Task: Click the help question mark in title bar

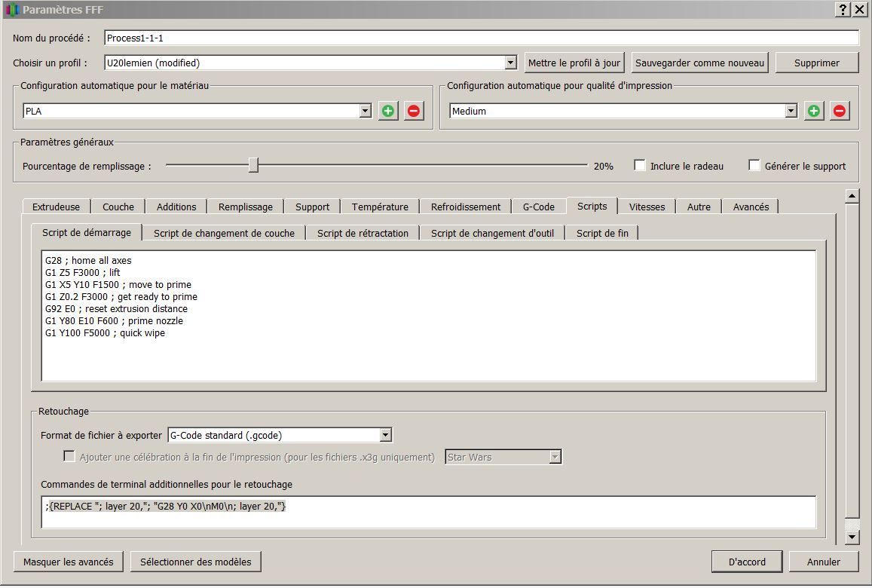Action: pos(843,10)
